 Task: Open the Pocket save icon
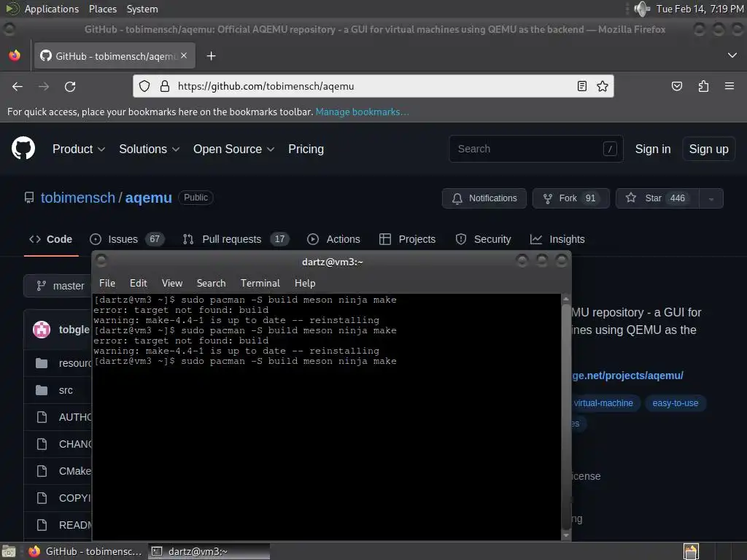pos(676,86)
